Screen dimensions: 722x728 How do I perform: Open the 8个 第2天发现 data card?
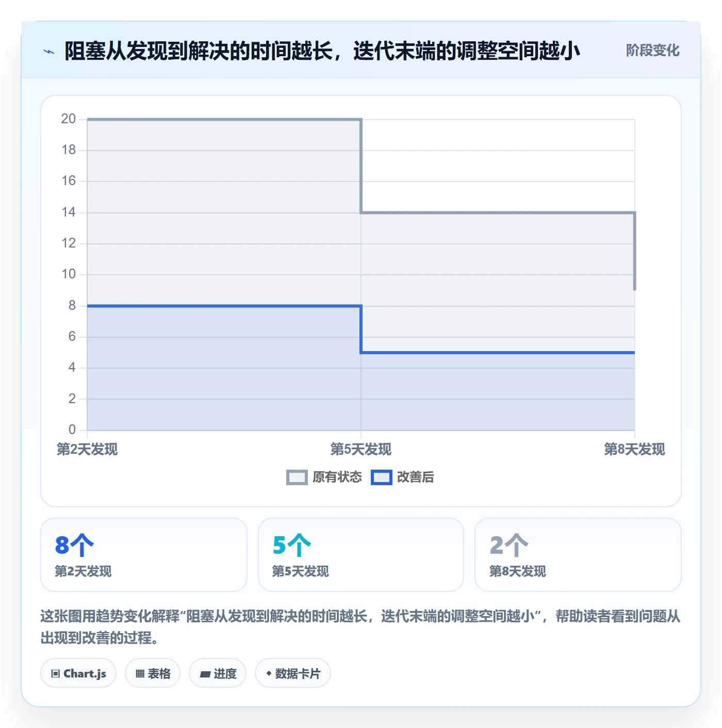point(144,555)
